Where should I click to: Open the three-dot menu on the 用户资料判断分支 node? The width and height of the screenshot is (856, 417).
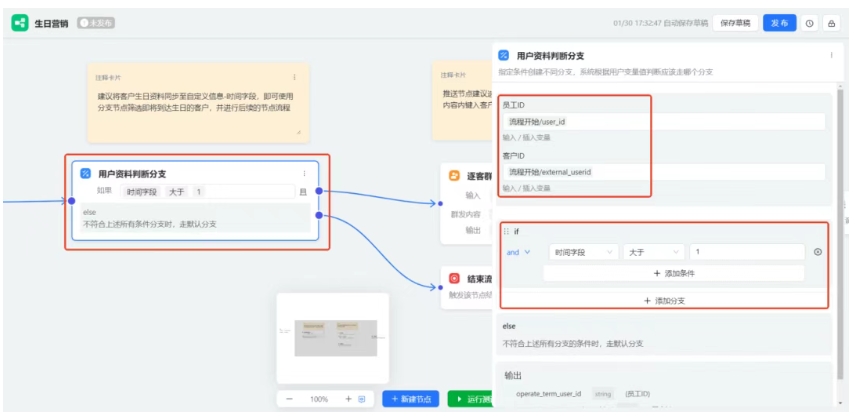(305, 173)
